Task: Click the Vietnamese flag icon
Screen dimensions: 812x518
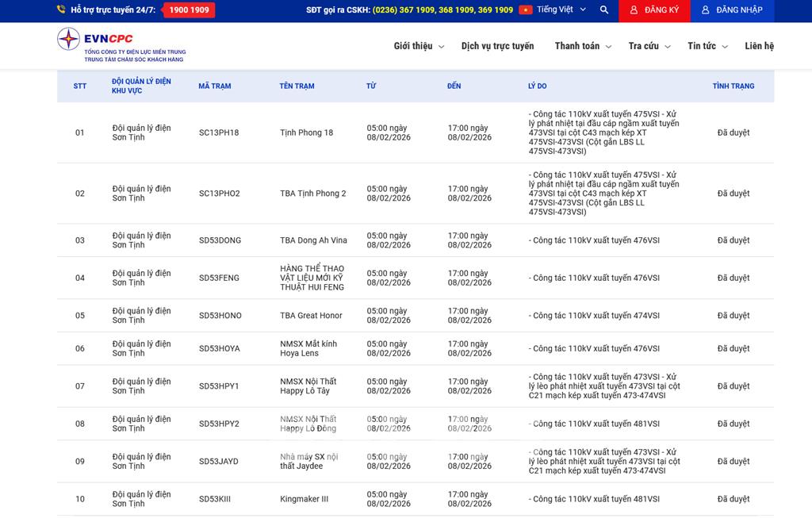Action: tap(525, 10)
